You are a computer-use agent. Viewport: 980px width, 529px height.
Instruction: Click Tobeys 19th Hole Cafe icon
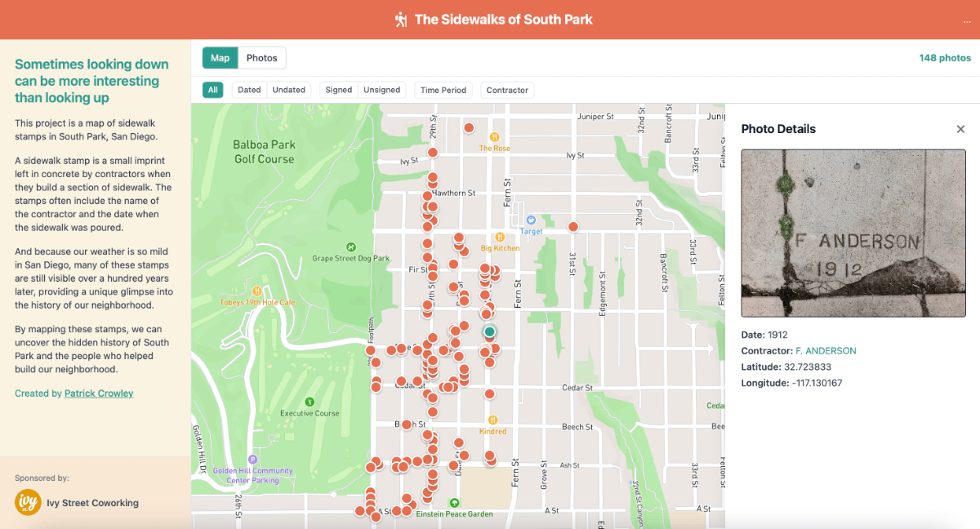(257, 291)
